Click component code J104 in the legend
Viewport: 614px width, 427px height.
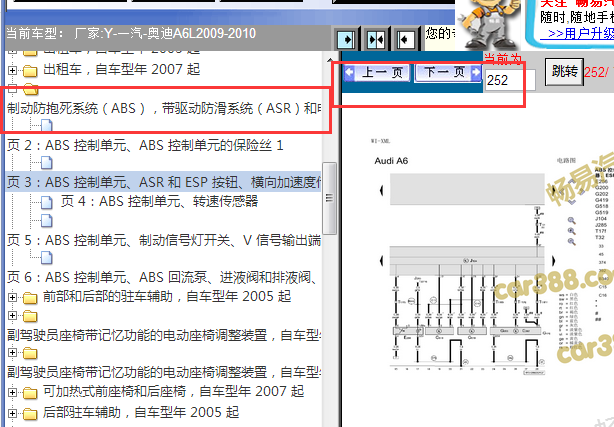coord(601,219)
